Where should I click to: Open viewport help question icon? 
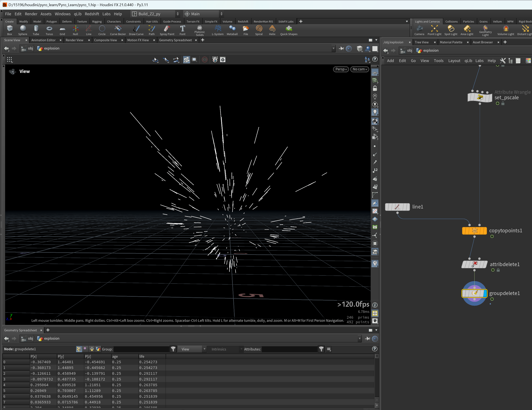click(x=375, y=59)
